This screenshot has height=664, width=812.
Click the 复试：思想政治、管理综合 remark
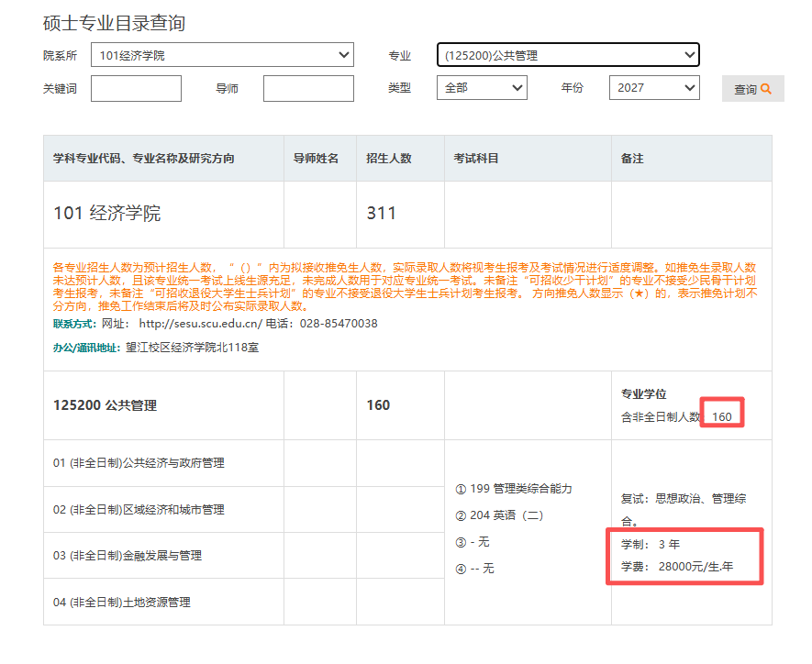[684, 510]
